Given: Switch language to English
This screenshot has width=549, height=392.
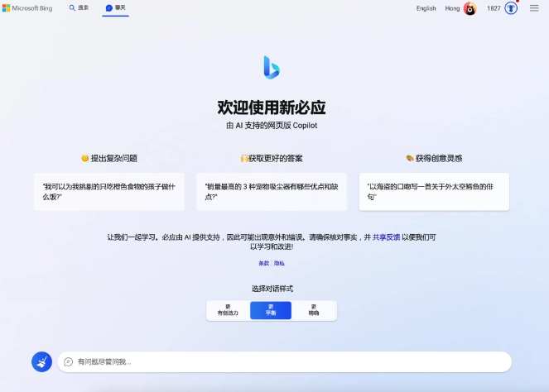Looking at the screenshot, I should (x=426, y=8).
